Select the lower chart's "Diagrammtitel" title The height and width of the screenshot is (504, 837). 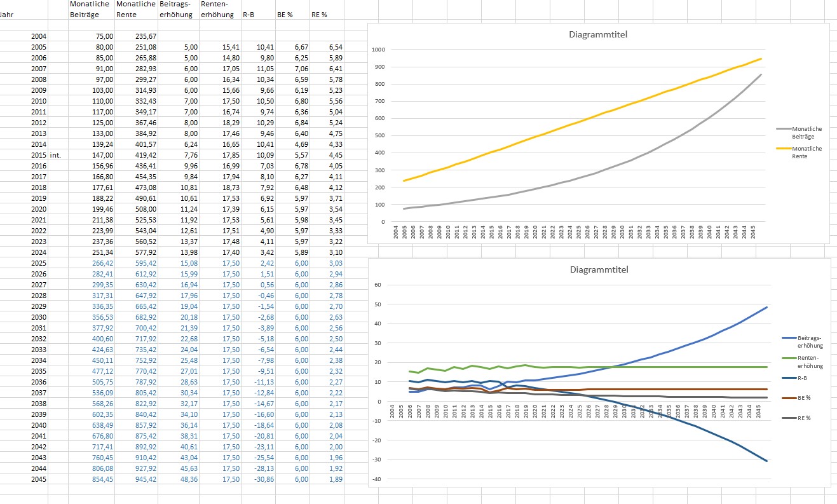(x=598, y=269)
